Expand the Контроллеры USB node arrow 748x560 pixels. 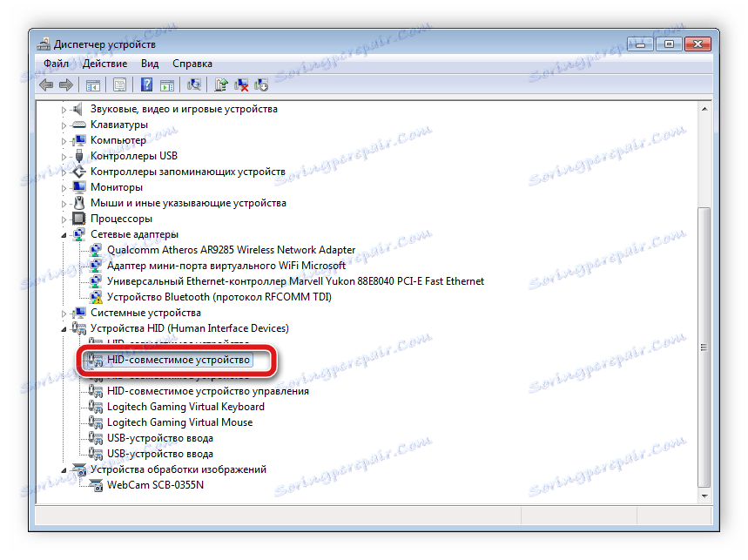click(64, 157)
